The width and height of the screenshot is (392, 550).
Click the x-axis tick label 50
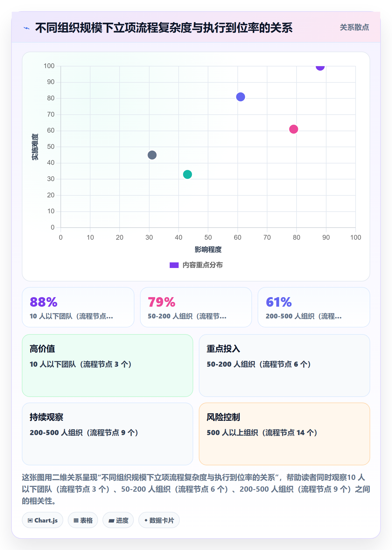[x=208, y=237]
